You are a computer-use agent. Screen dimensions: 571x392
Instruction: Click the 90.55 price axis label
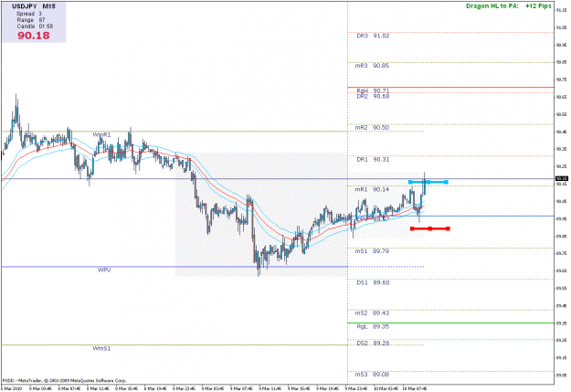pyautogui.click(x=561, y=114)
